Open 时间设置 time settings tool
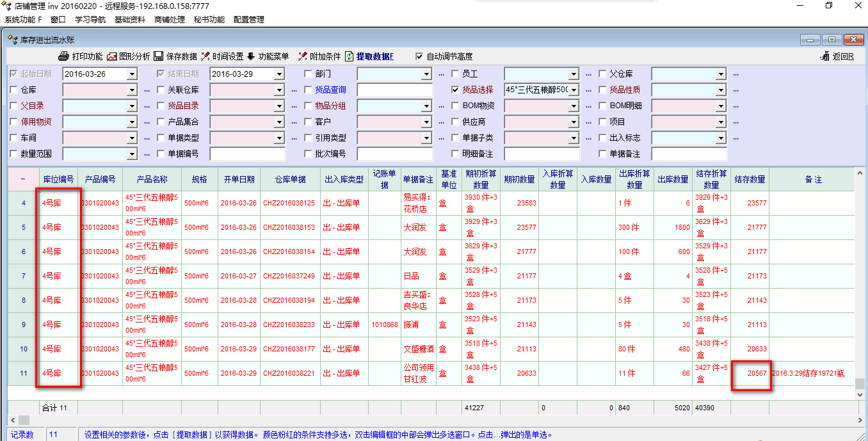868x441 pixels. click(205, 56)
